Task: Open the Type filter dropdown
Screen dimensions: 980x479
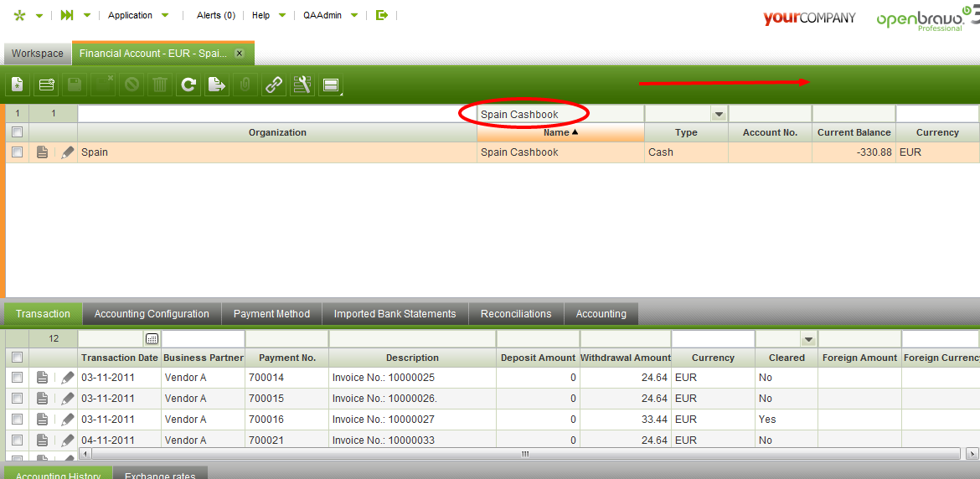Action: pos(719,114)
